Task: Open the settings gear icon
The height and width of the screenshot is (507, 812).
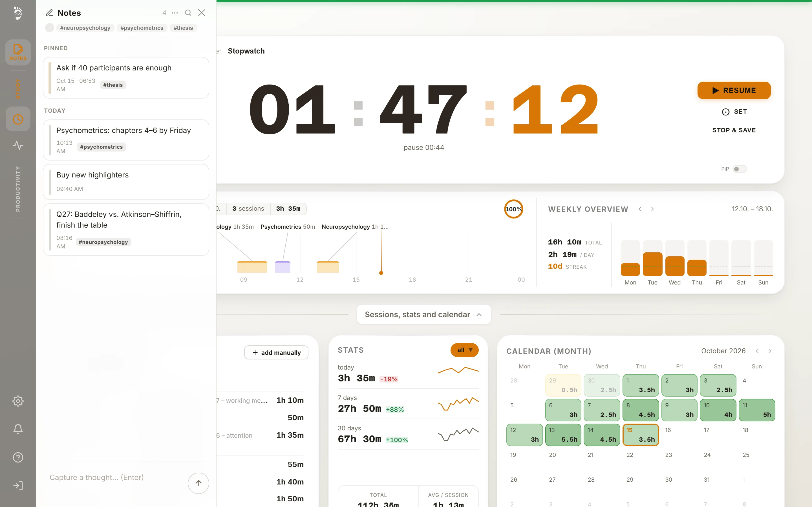Action: 18,401
